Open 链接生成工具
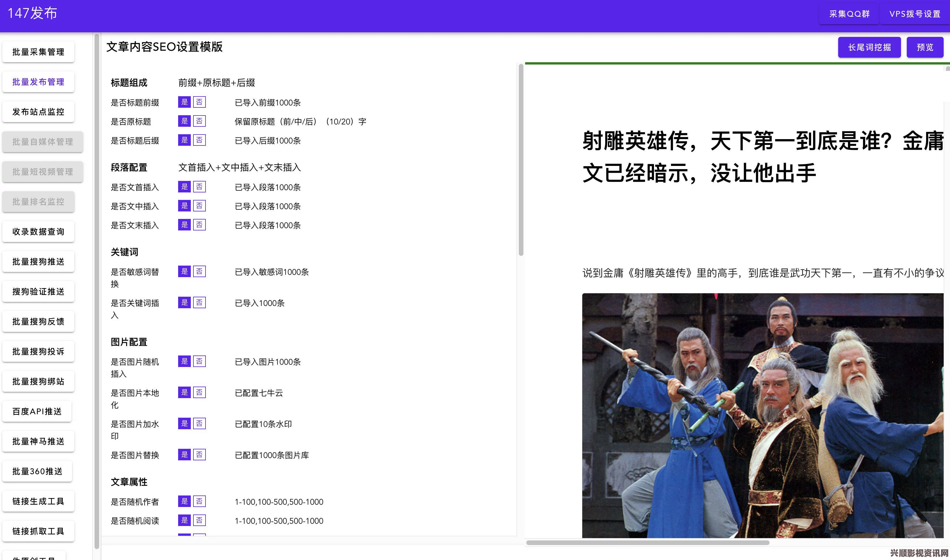This screenshot has height=560, width=950. pyautogui.click(x=38, y=501)
